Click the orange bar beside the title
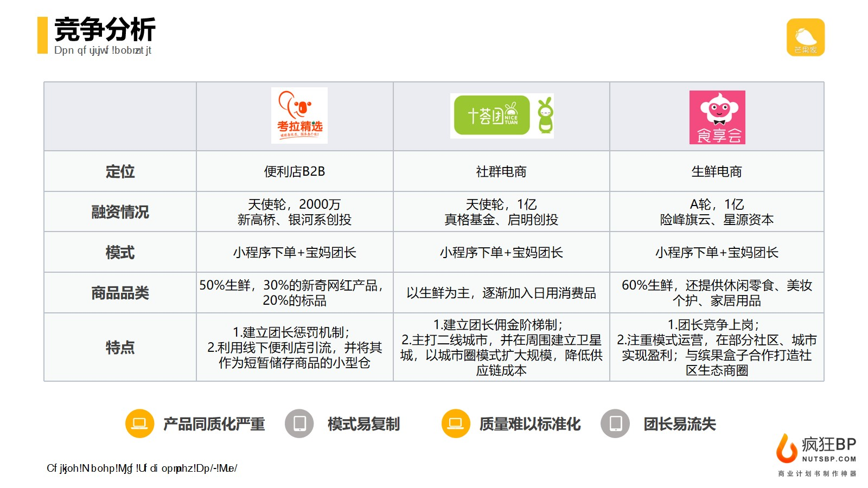 coord(42,35)
